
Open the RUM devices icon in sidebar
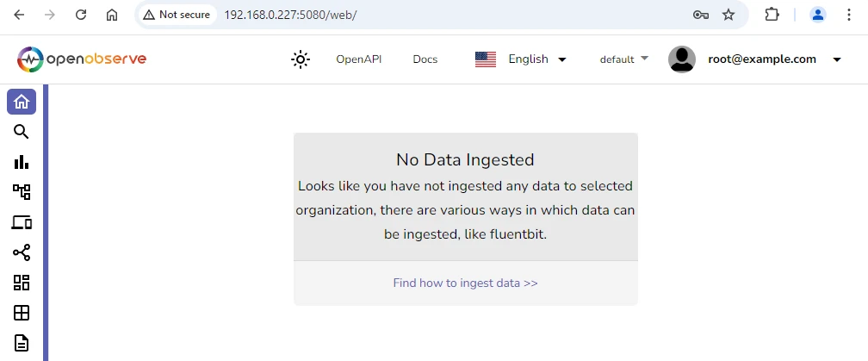pos(22,223)
